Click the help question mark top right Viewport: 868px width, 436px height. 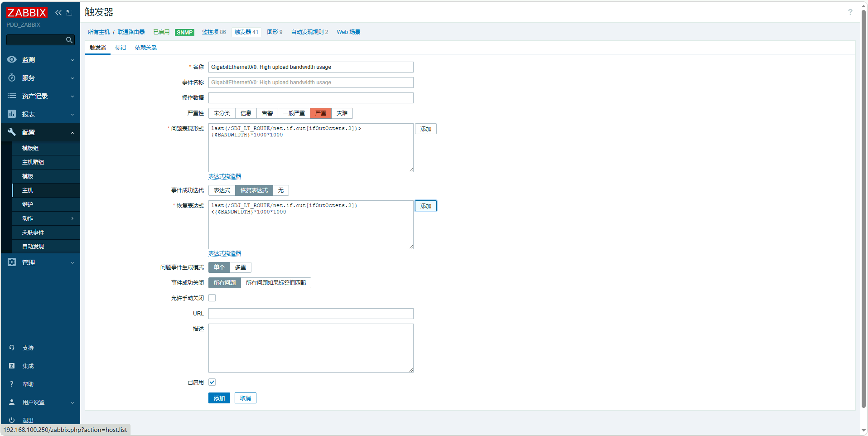pyautogui.click(x=850, y=12)
